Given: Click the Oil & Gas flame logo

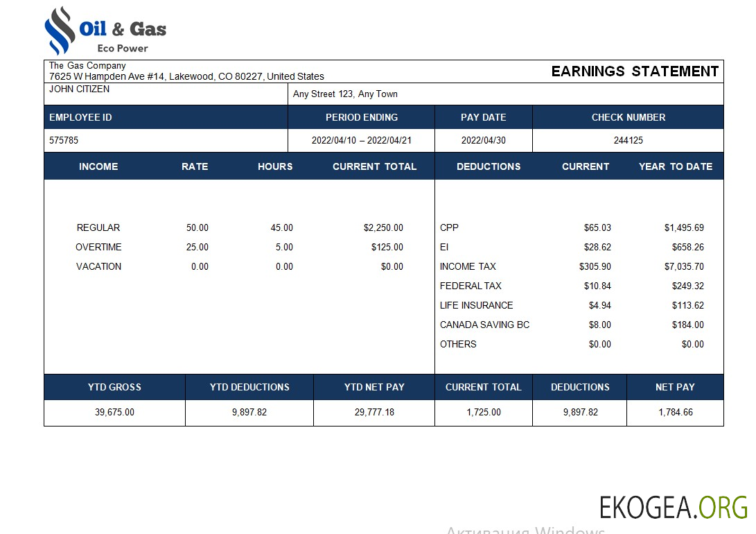Looking at the screenshot, I should click(x=60, y=31).
